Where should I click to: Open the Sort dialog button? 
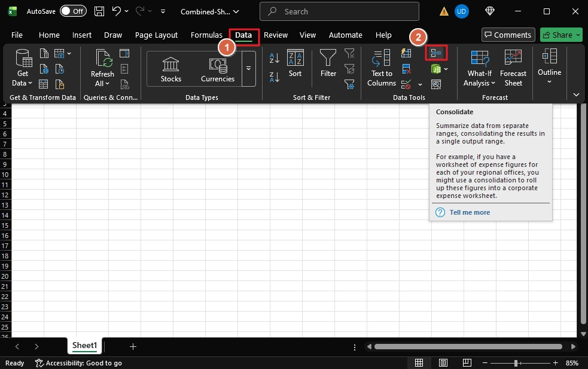(295, 64)
